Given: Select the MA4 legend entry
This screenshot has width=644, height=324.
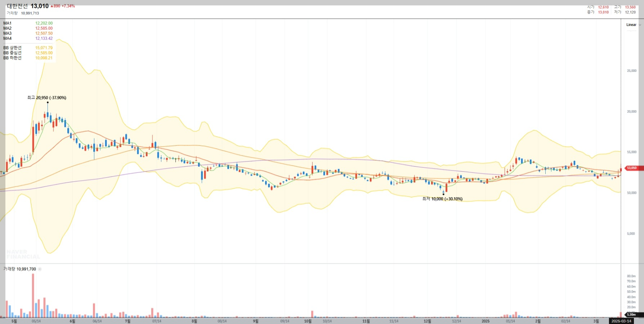Looking at the screenshot, I should coord(28,38).
